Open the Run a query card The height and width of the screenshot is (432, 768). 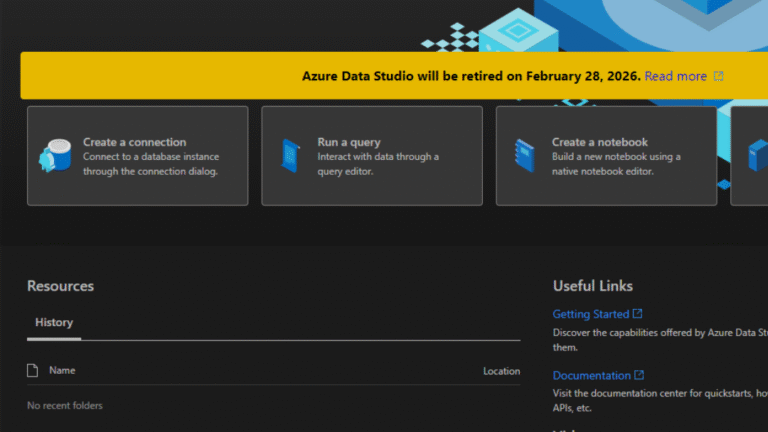point(372,156)
